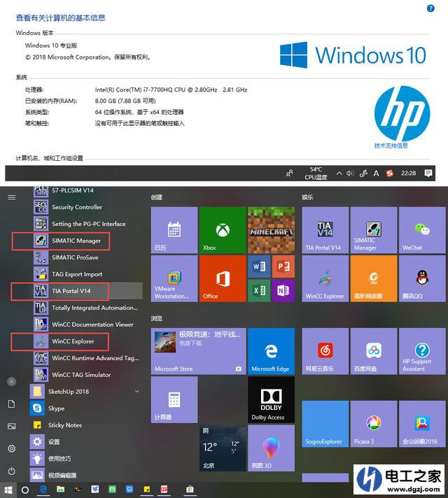Open the 北京 weather tile
Image resolution: width=448 pixels, height=498 pixels.
pos(223,448)
